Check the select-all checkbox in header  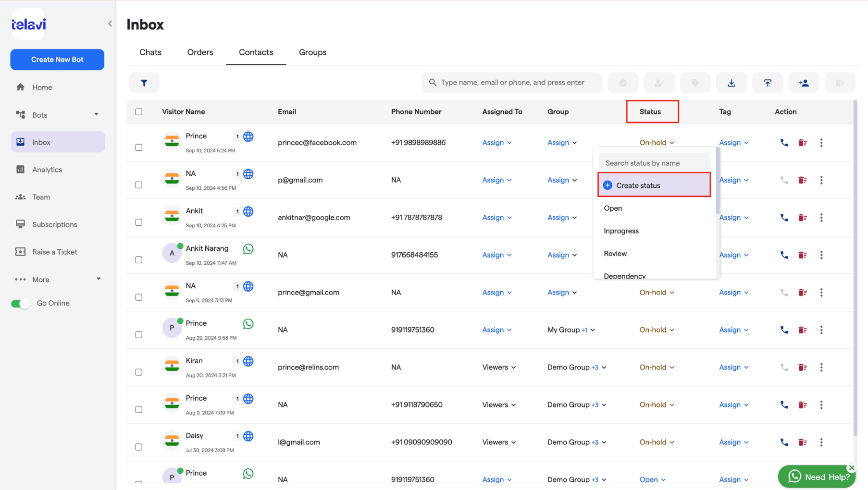139,112
